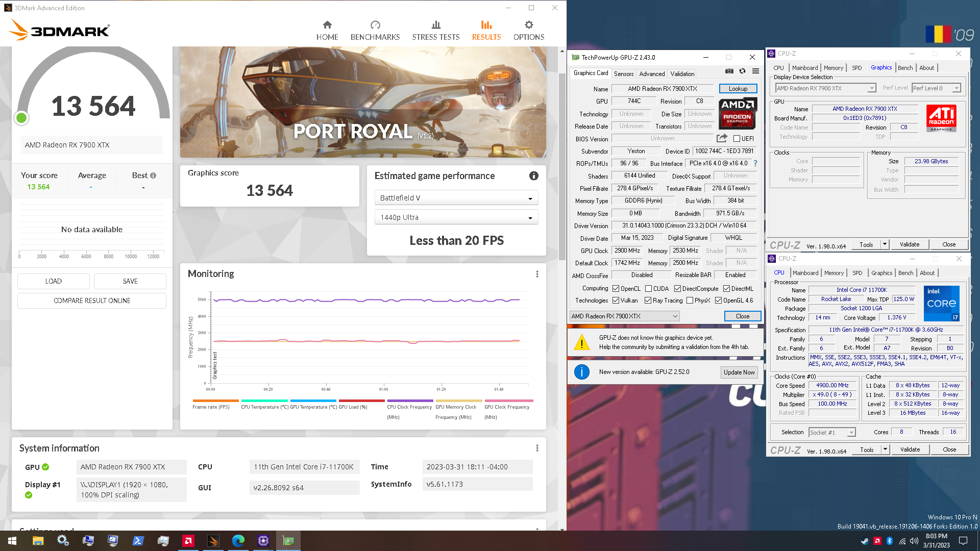The width and height of the screenshot is (980, 551).
Task: Click the Port Royal benchmark banner image
Action: [x=363, y=102]
